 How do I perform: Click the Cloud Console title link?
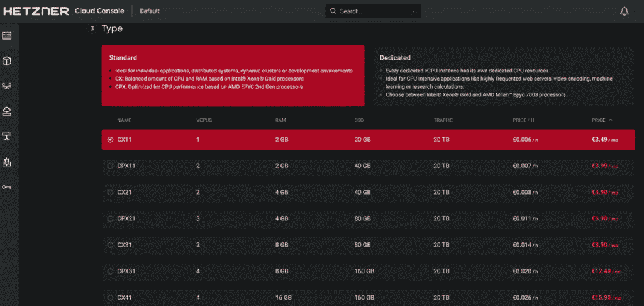click(99, 11)
